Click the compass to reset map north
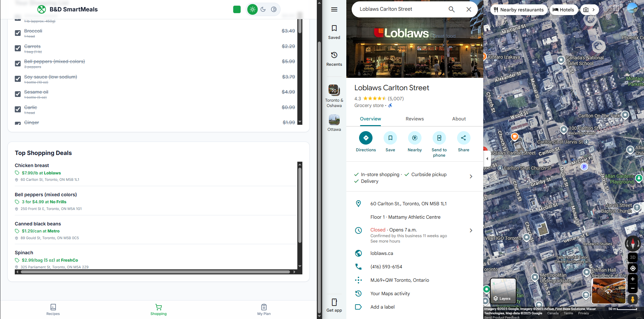The image size is (644, 319). click(x=633, y=244)
